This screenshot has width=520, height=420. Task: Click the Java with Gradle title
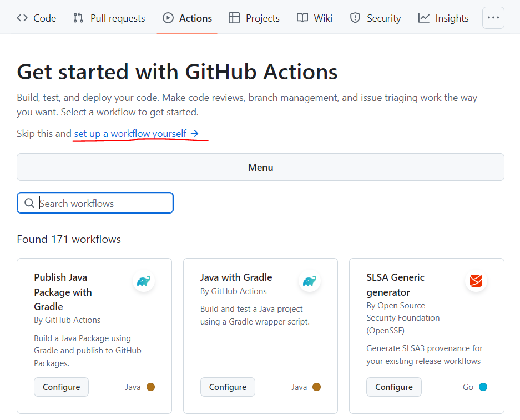pyautogui.click(x=236, y=277)
